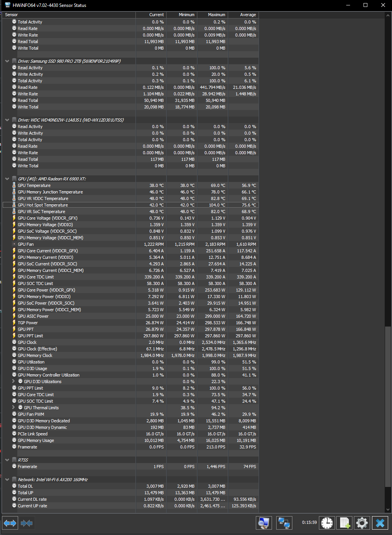
Task: Collapse the Samsung SSD 980 PRO drive group
Action: click(7, 61)
